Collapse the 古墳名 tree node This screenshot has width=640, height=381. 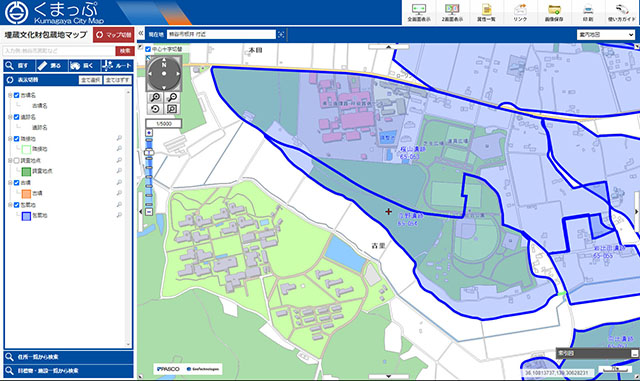(10, 95)
